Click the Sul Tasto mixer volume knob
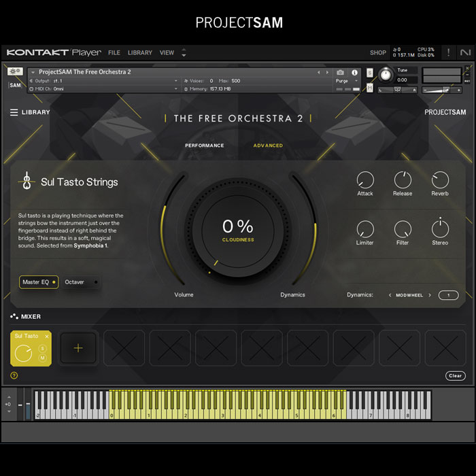 23,354
